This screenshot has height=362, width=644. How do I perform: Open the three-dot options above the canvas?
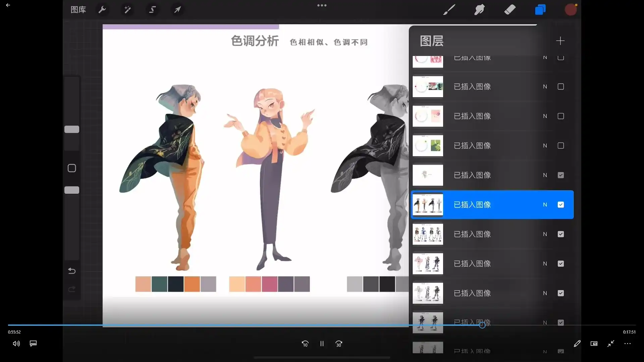click(x=322, y=5)
